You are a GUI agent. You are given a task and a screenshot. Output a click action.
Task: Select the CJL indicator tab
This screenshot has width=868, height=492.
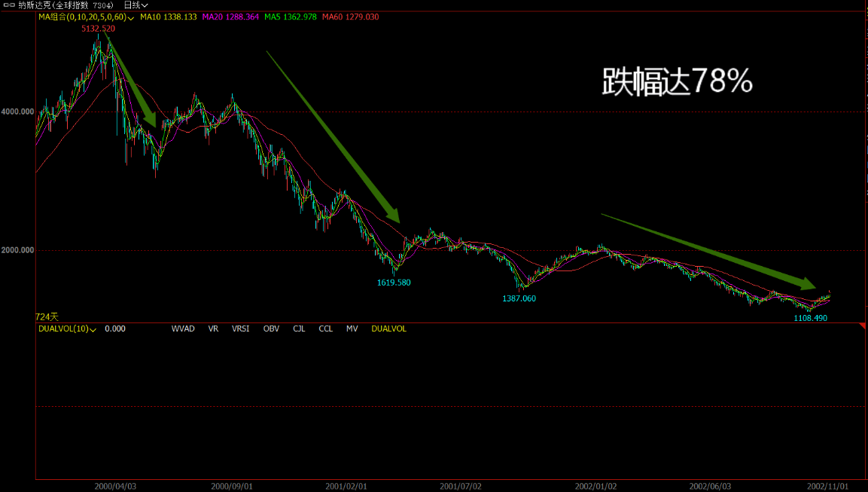click(299, 329)
